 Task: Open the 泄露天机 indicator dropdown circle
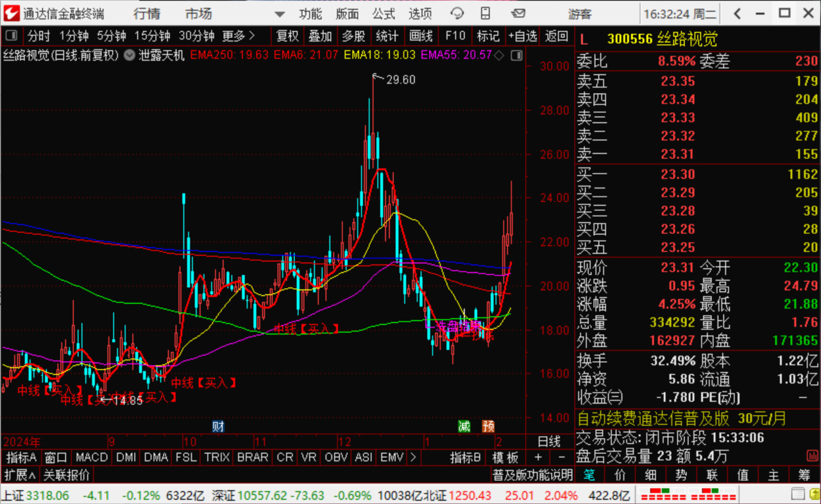point(131,55)
